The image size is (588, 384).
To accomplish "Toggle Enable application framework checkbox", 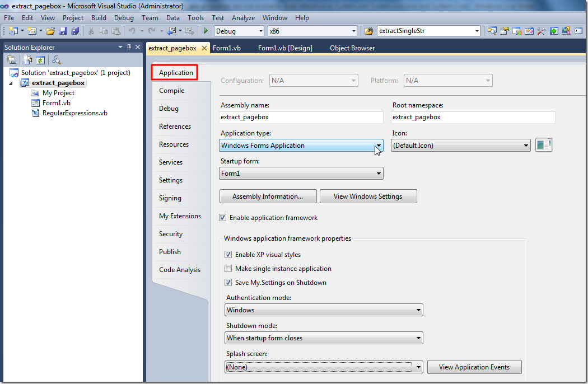I will 222,218.
